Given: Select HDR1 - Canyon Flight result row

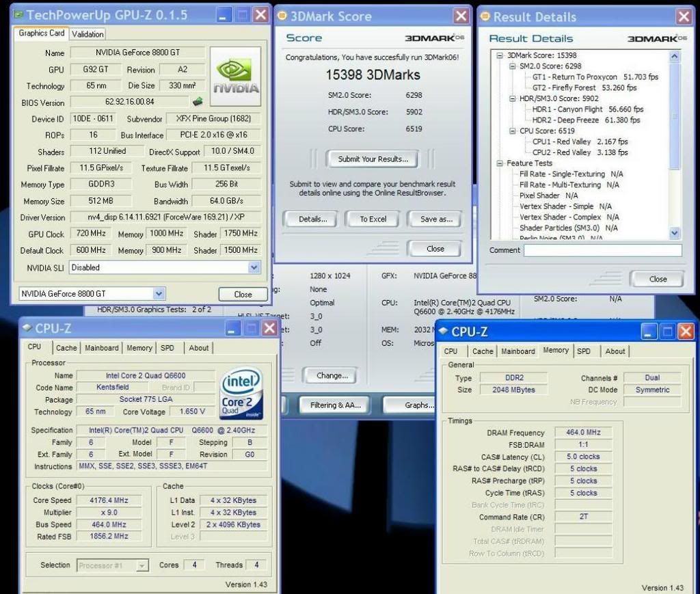Looking at the screenshot, I should coord(587,109).
